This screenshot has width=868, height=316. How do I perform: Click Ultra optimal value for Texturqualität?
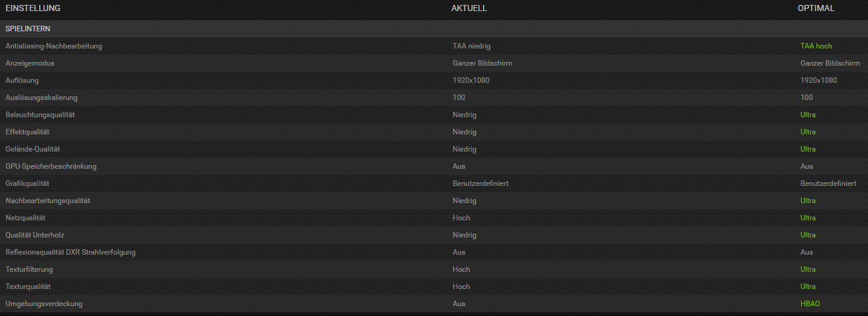[x=808, y=287]
